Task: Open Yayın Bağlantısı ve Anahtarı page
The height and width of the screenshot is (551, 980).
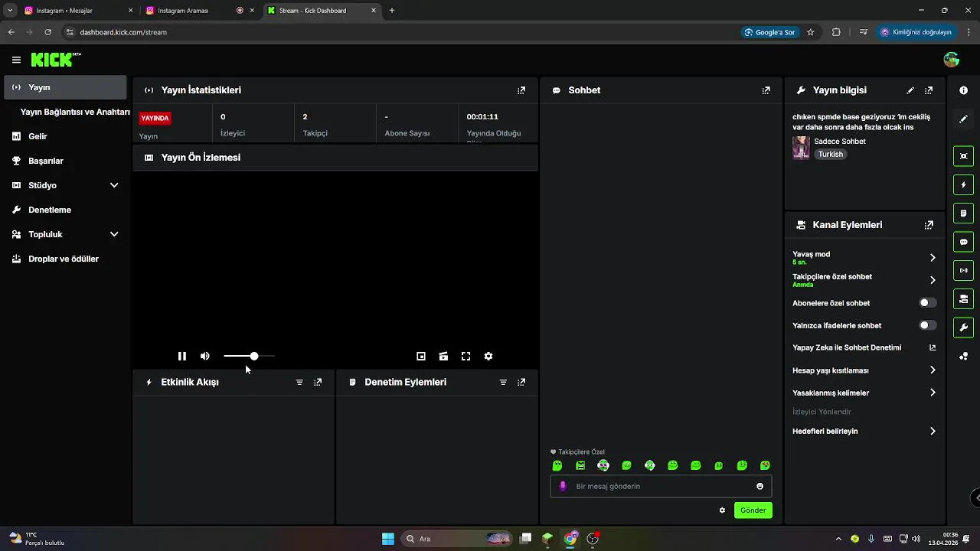Action: 75,112
